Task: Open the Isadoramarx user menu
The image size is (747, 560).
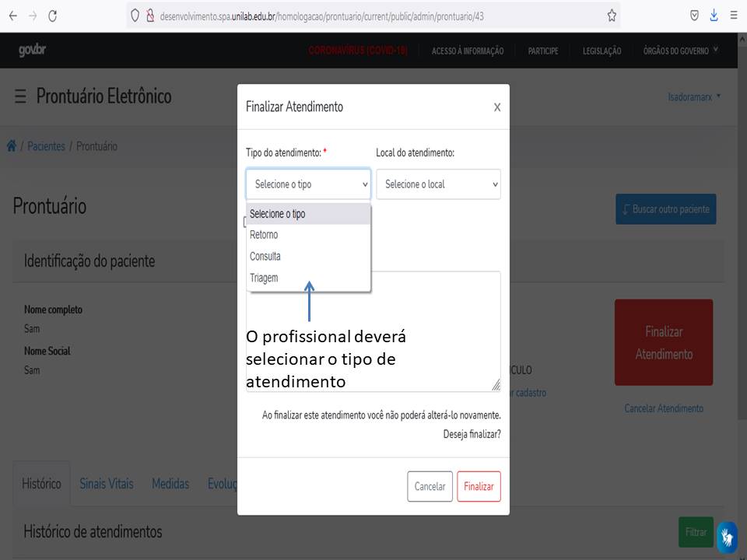Action: pyautogui.click(x=694, y=97)
